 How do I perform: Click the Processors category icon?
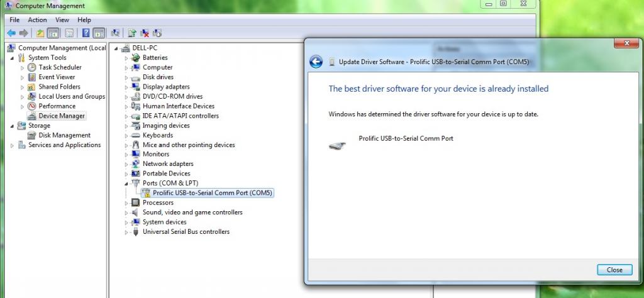coord(136,203)
